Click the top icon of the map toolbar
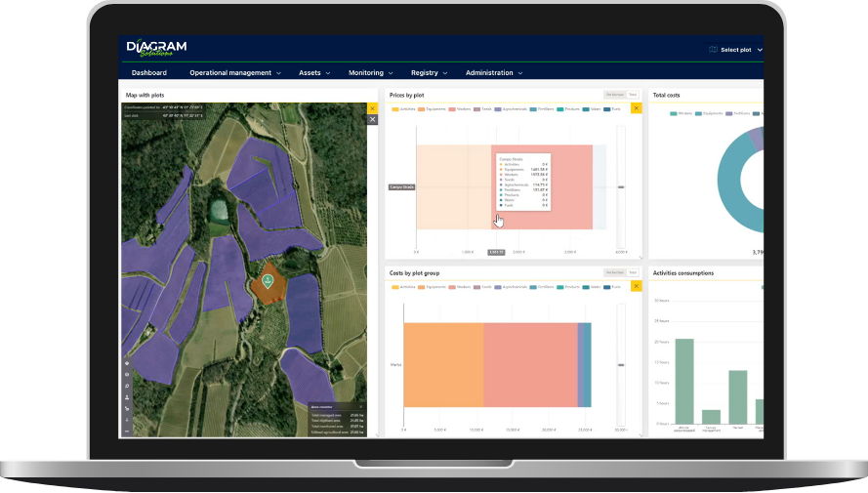868x493 pixels. [127, 363]
